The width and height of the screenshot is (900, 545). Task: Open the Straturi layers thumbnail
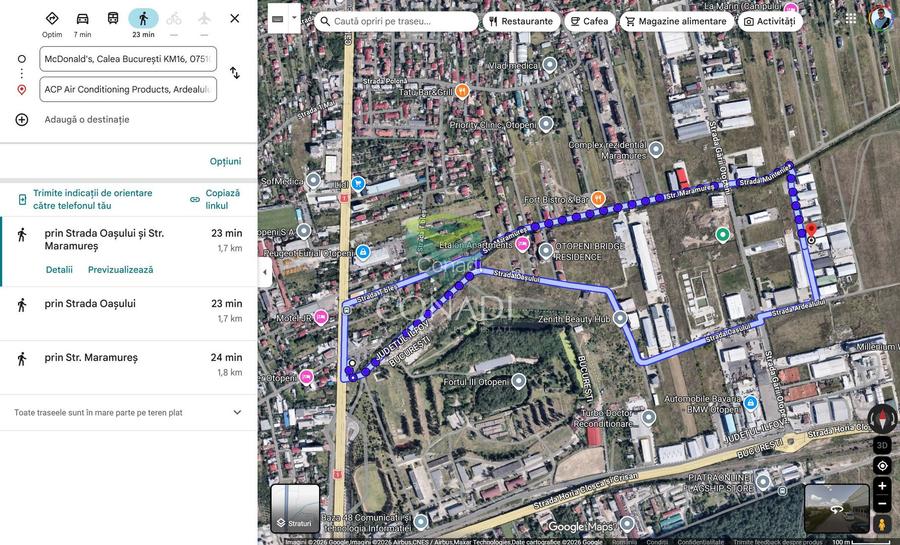(295, 508)
